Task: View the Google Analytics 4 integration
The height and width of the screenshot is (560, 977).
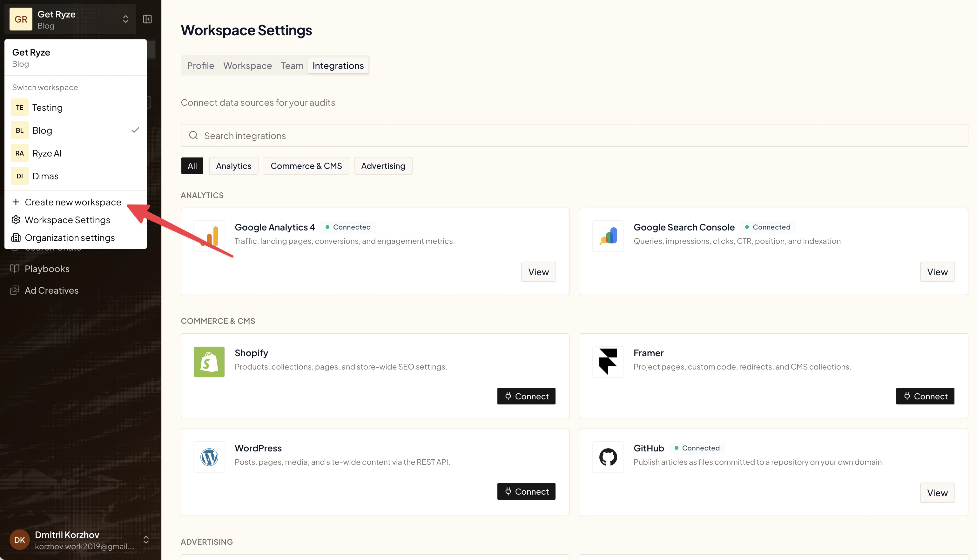Action: [x=538, y=272]
